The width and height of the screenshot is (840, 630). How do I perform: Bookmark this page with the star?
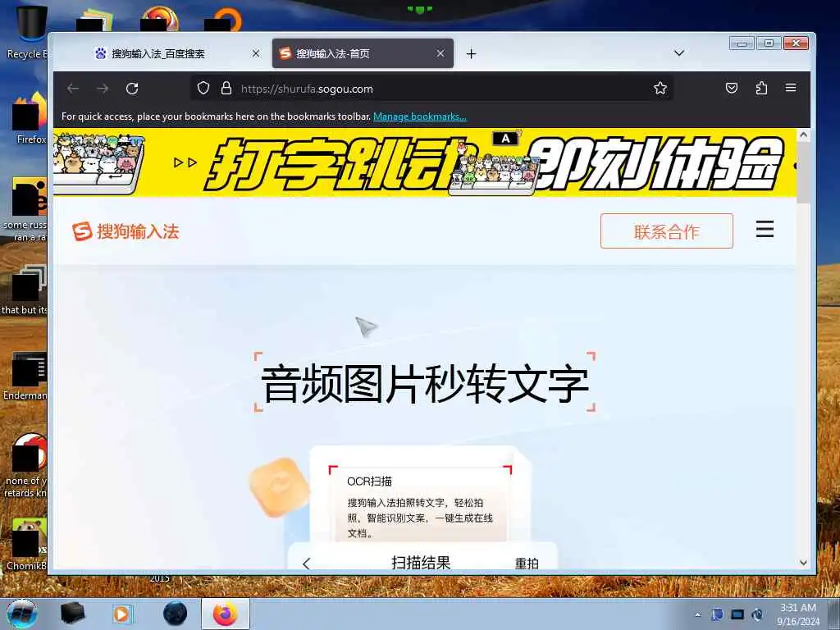point(660,88)
